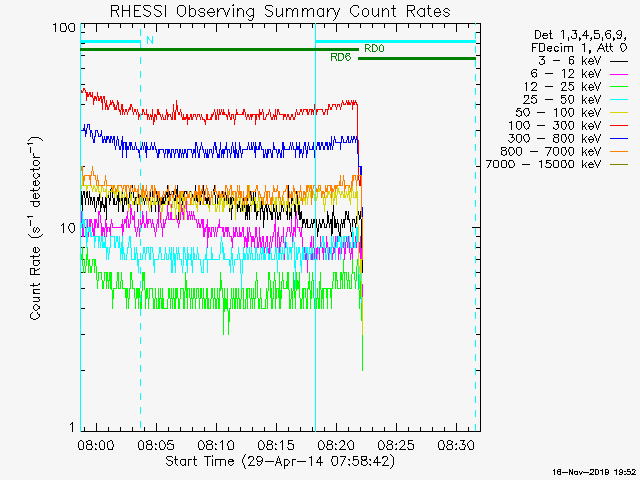This screenshot has width=640, height=480.
Task: Click the dark green RD6 interval bar
Action: pos(417,59)
